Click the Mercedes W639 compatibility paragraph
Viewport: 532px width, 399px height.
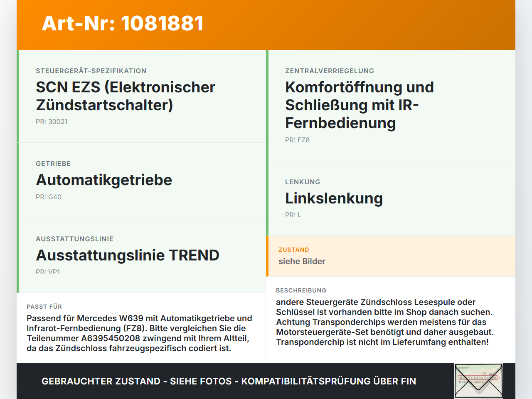[139, 333]
